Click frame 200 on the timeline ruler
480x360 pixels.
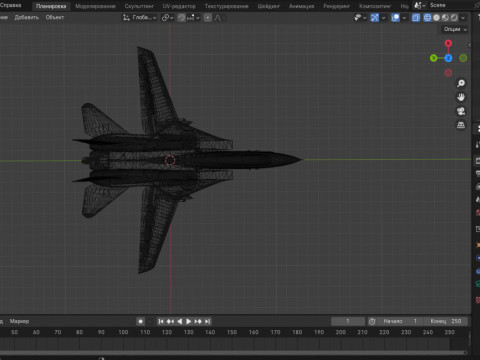[341, 332]
